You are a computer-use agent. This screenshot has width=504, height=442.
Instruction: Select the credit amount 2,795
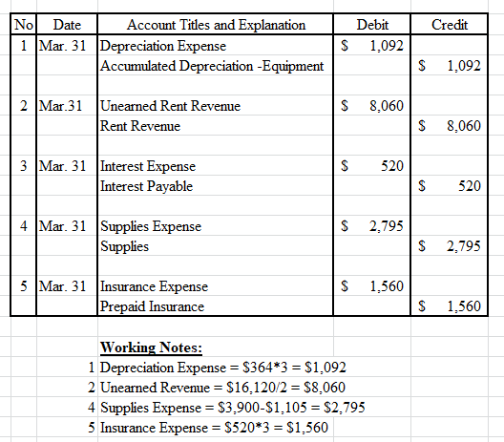click(450, 246)
